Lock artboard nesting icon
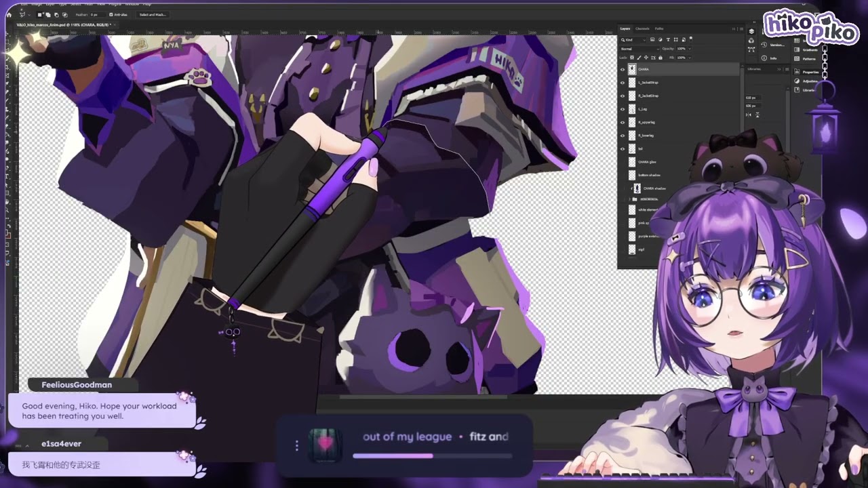The width and height of the screenshot is (868, 488). coord(653,58)
